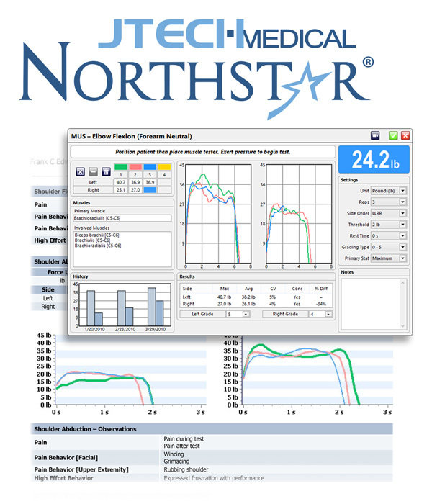Click the Notes scrollbar up arrow
The height and width of the screenshot is (504, 432).
(402, 282)
